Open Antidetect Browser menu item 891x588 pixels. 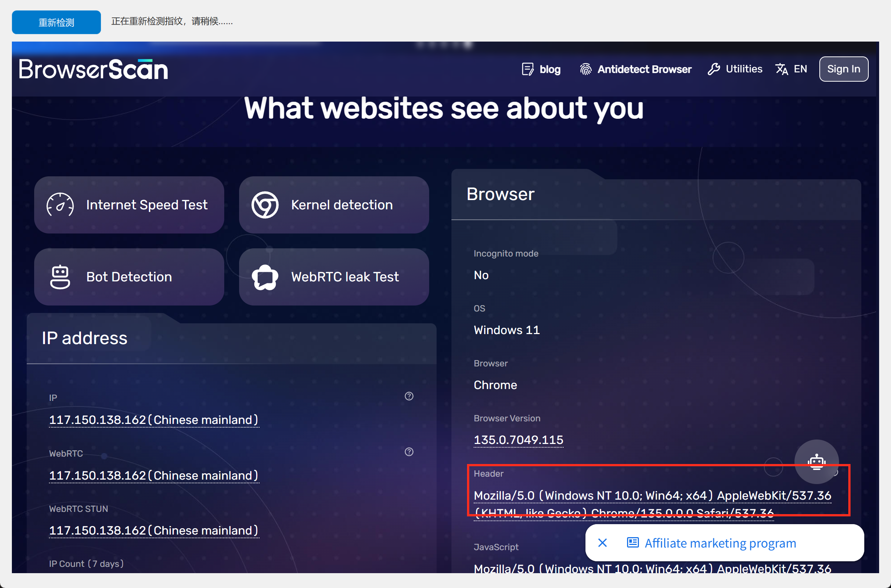(x=644, y=69)
